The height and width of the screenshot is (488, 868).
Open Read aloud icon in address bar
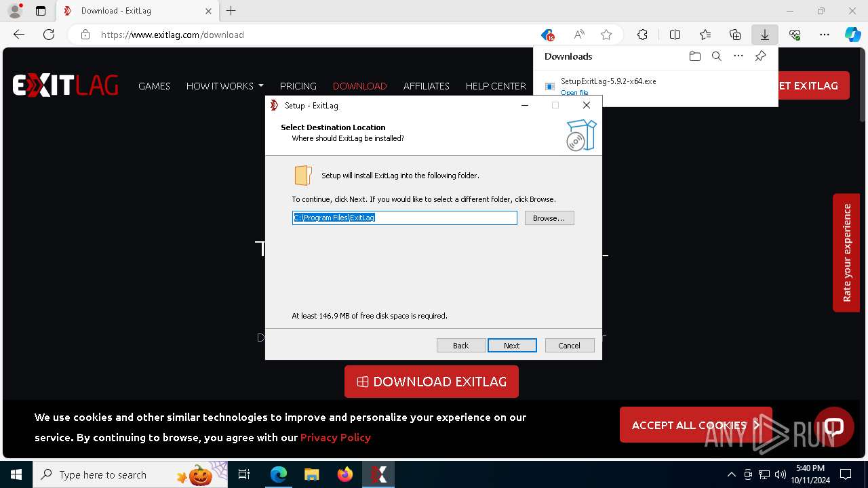[579, 35]
